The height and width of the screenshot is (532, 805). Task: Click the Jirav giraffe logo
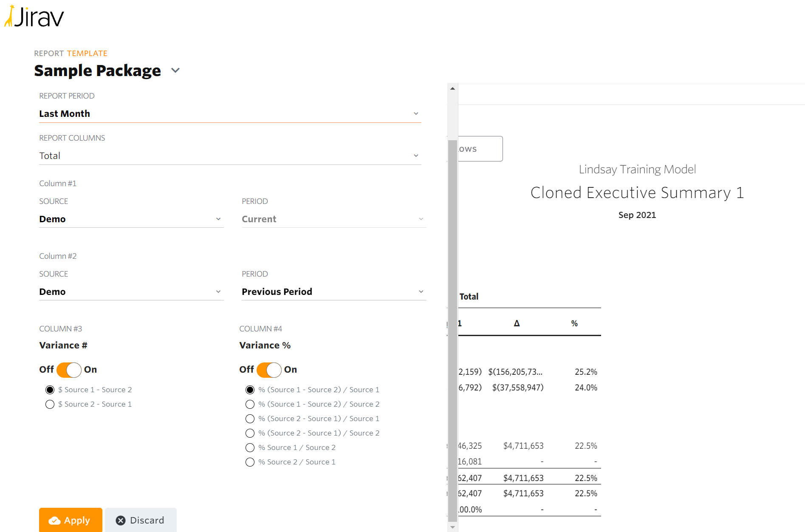tap(34, 17)
